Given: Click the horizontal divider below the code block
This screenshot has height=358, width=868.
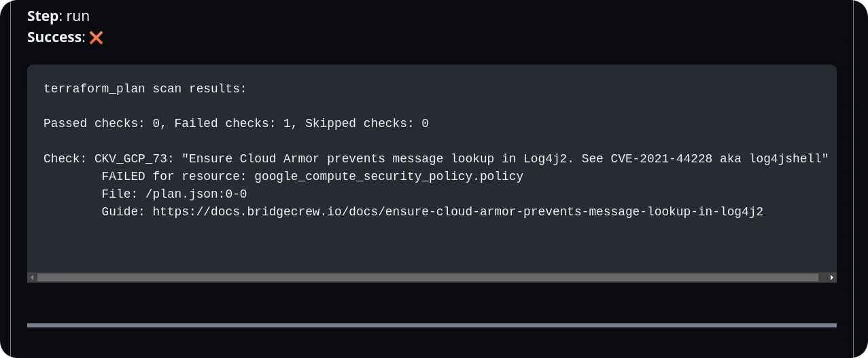Looking at the screenshot, I should (432, 325).
